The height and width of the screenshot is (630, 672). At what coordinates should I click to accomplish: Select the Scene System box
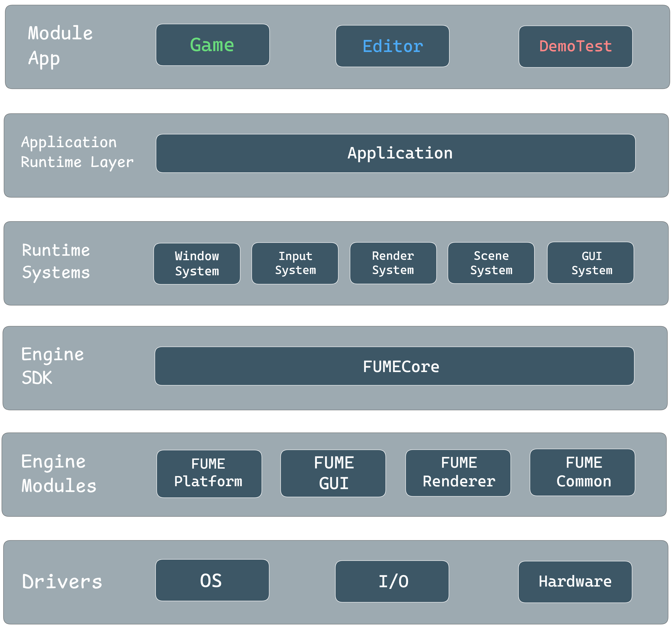491,263
